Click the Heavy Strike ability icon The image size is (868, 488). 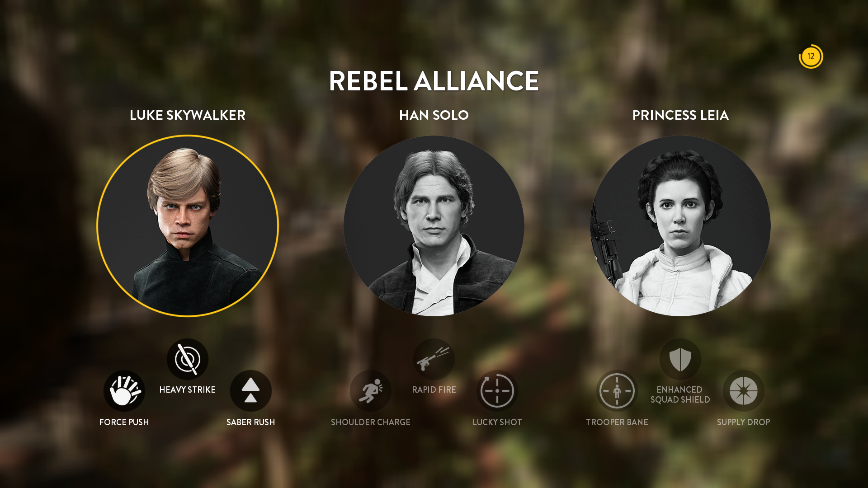click(x=188, y=359)
